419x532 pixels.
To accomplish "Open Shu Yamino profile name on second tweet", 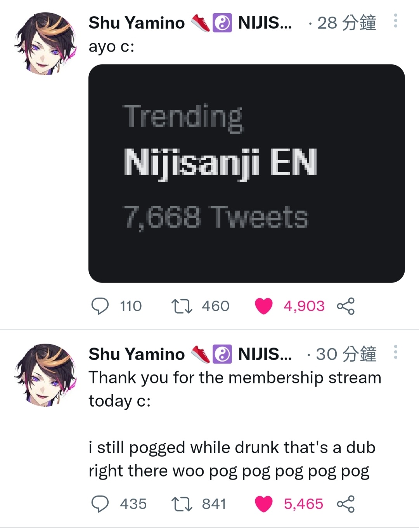I will [137, 354].
